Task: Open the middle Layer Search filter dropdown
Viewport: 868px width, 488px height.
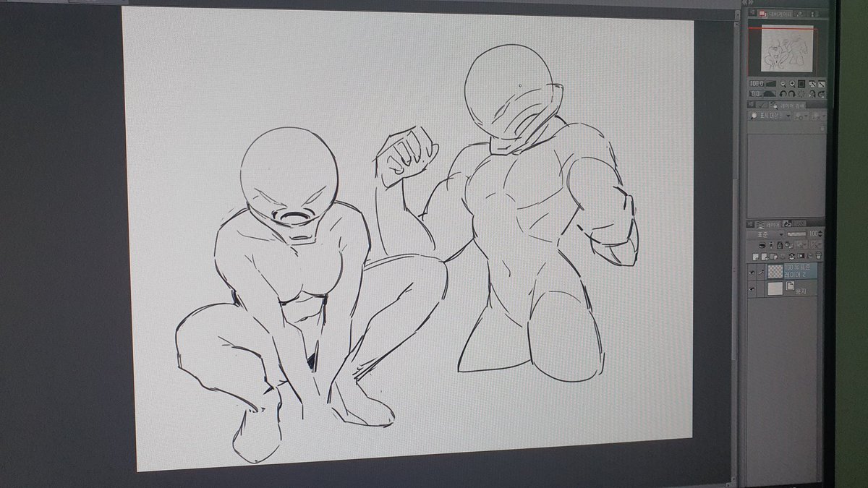Action: [801, 116]
